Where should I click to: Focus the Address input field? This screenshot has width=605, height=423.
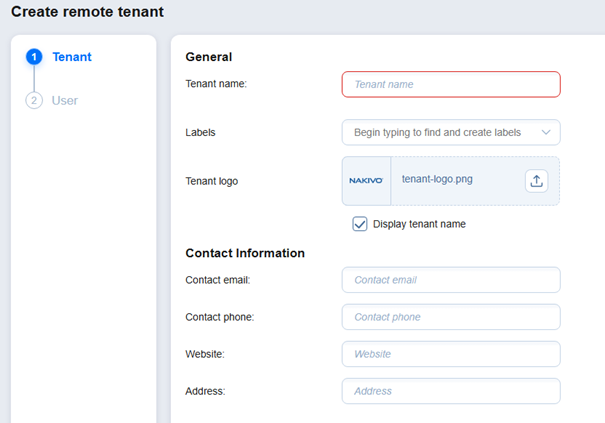point(451,391)
